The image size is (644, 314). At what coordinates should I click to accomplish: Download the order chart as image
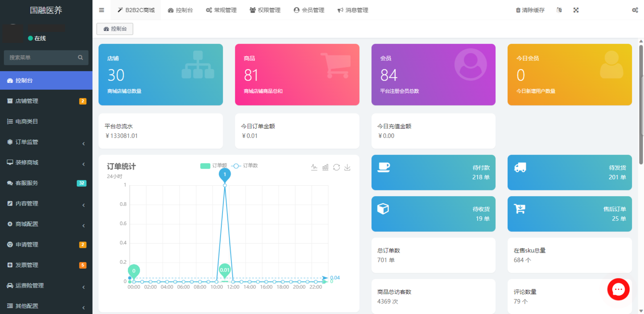347,167
